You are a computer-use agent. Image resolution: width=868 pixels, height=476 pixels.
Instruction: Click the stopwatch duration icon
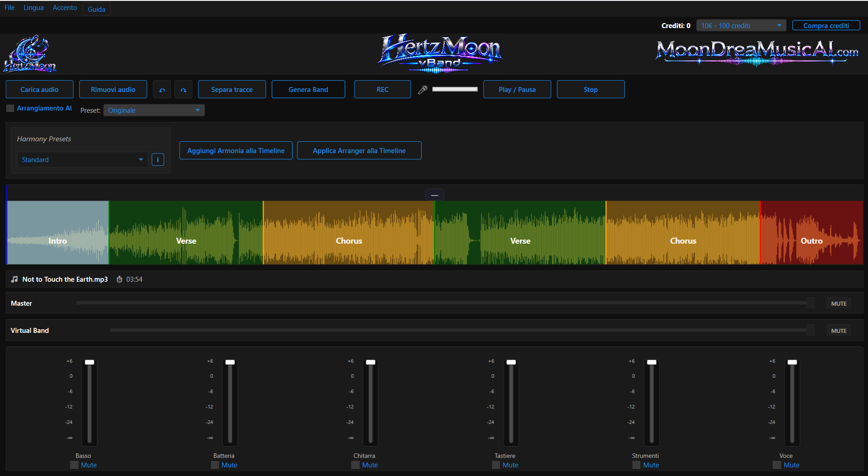pos(120,279)
